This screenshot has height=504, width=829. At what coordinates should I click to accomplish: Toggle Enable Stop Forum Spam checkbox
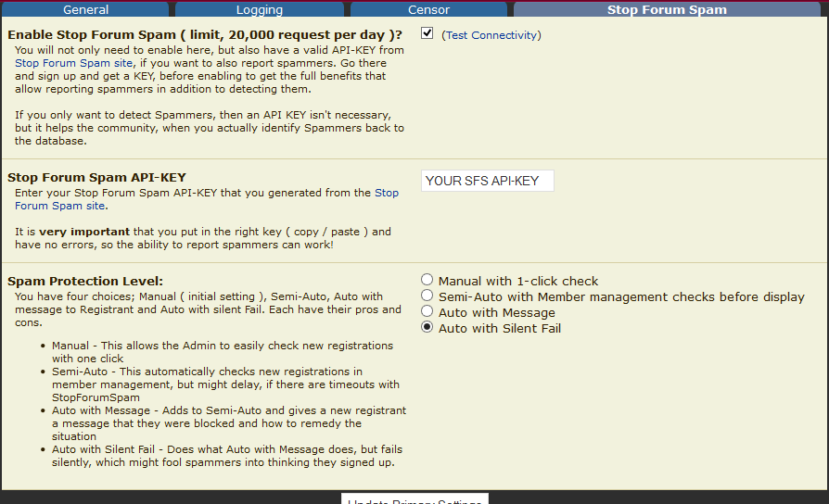427,33
